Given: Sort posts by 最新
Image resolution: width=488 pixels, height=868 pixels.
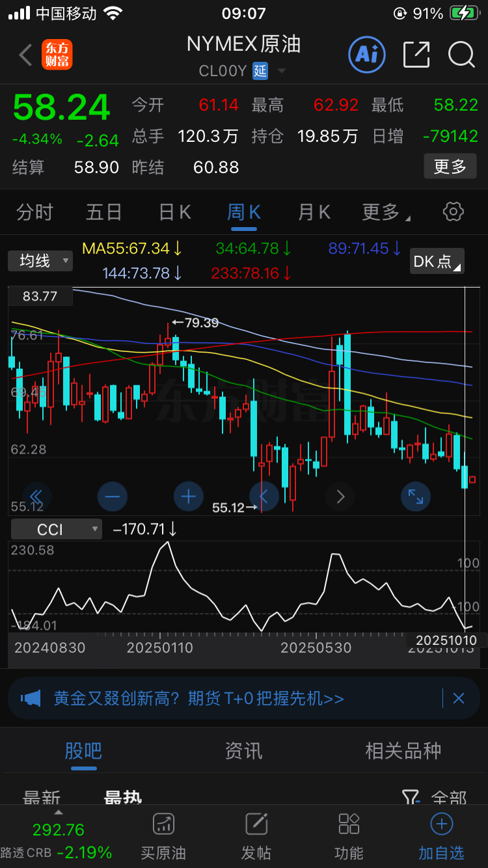Looking at the screenshot, I should pos(42,798).
